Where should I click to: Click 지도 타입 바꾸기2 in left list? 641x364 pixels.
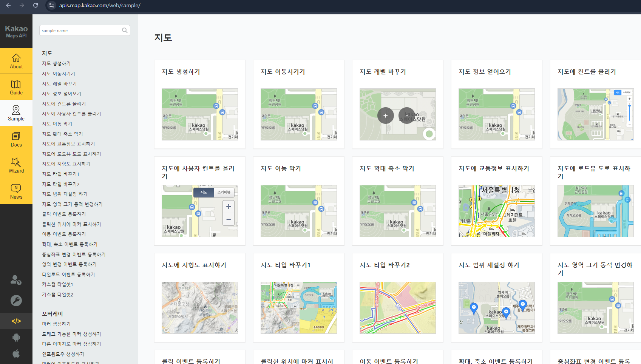(61, 184)
